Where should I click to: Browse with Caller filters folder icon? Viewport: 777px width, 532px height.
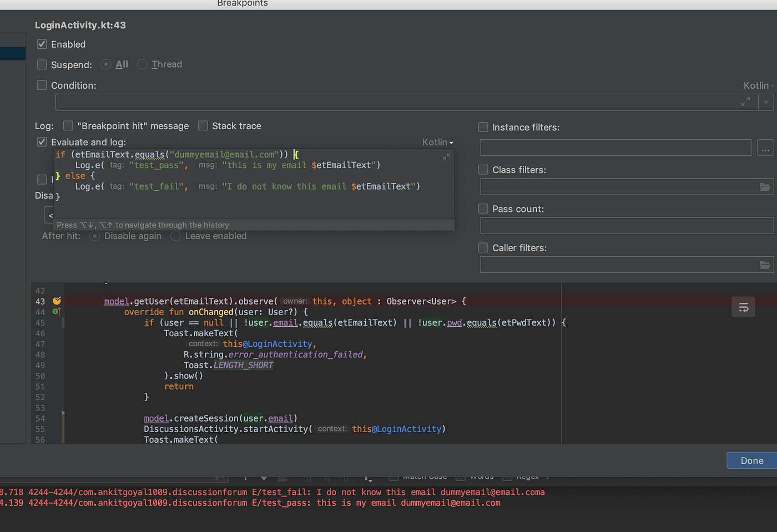[765, 265]
